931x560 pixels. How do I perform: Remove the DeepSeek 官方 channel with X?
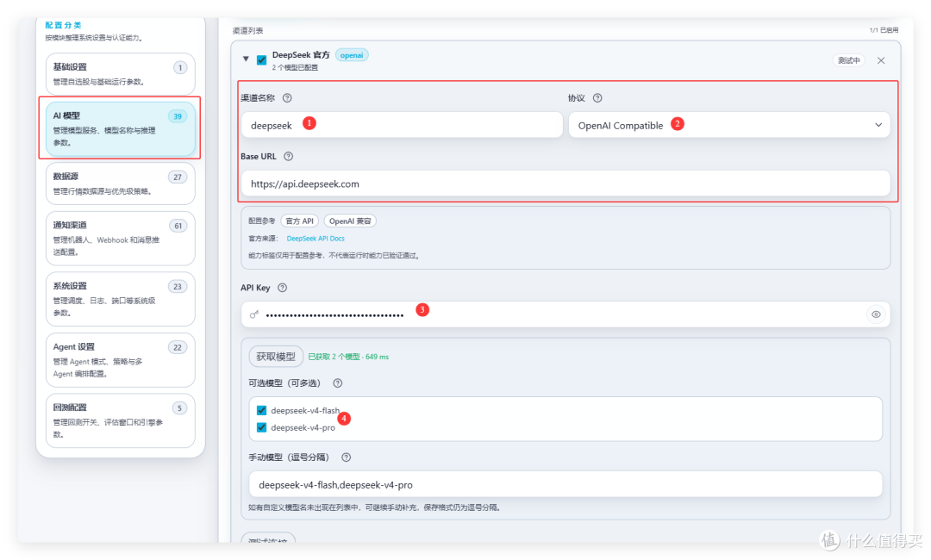881,60
